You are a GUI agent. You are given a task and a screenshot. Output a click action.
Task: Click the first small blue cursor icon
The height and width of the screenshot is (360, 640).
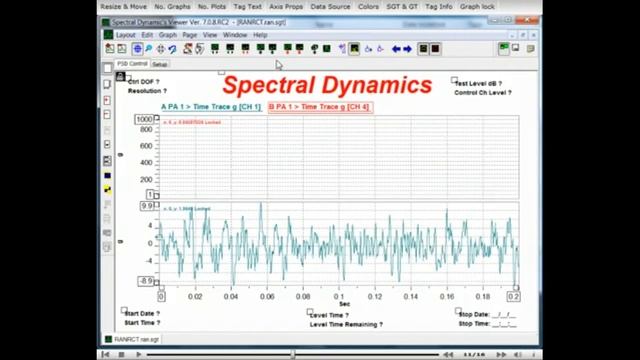coord(368,49)
